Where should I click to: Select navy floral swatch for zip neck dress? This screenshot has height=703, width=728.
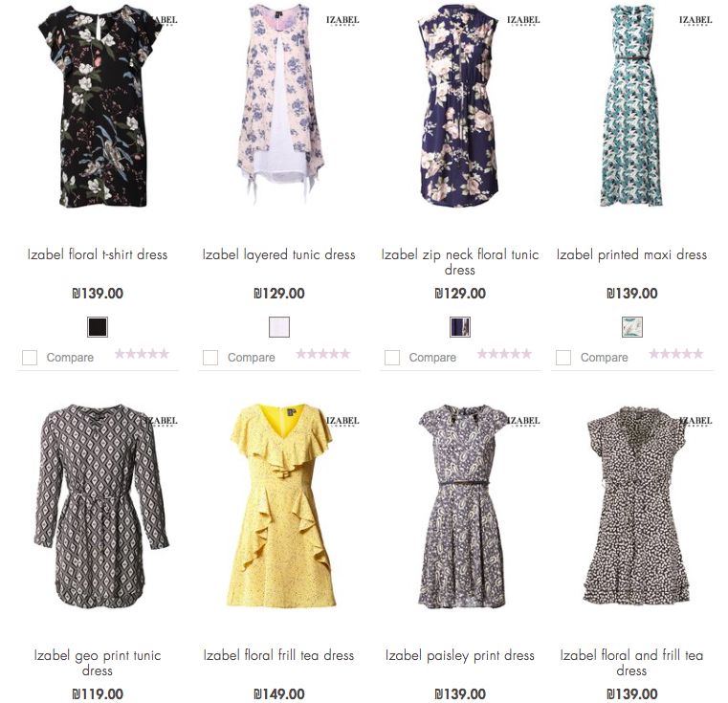460,327
